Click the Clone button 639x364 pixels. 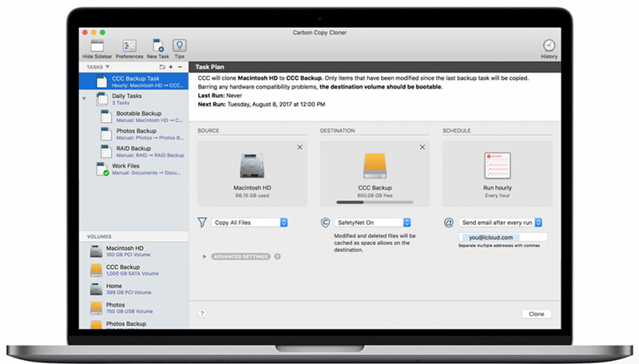click(536, 314)
